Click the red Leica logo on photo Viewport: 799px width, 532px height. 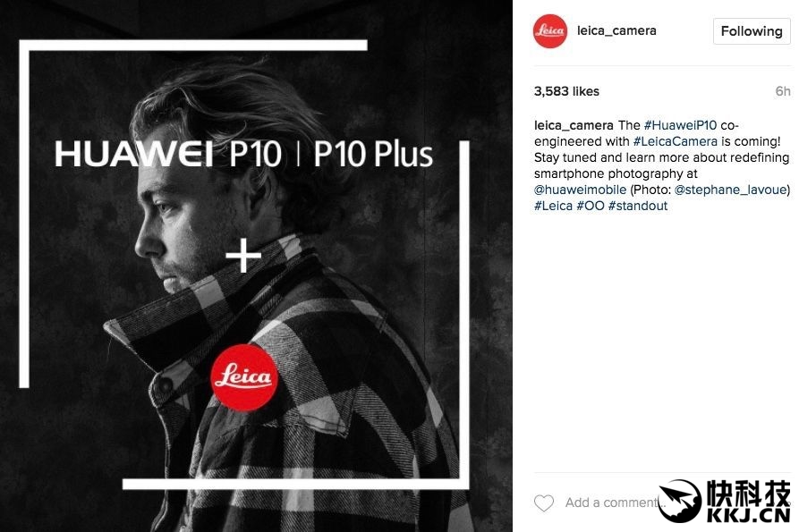(244, 377)
